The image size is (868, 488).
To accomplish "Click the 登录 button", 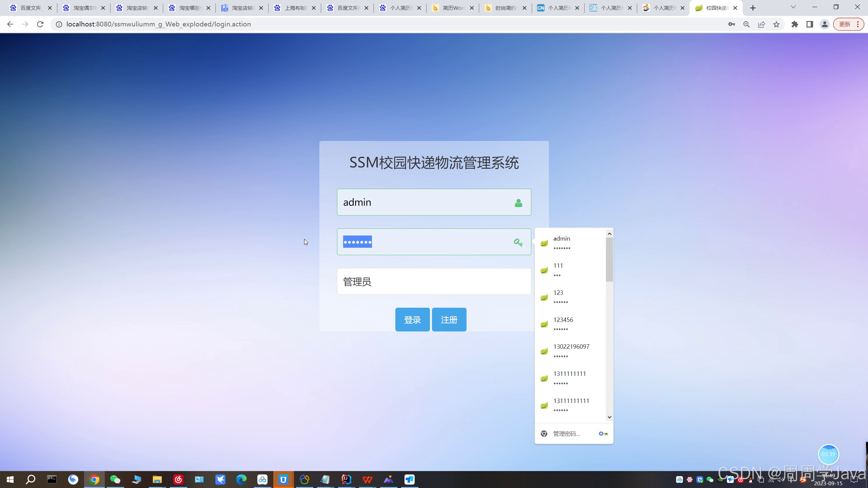I will point(412,319).
